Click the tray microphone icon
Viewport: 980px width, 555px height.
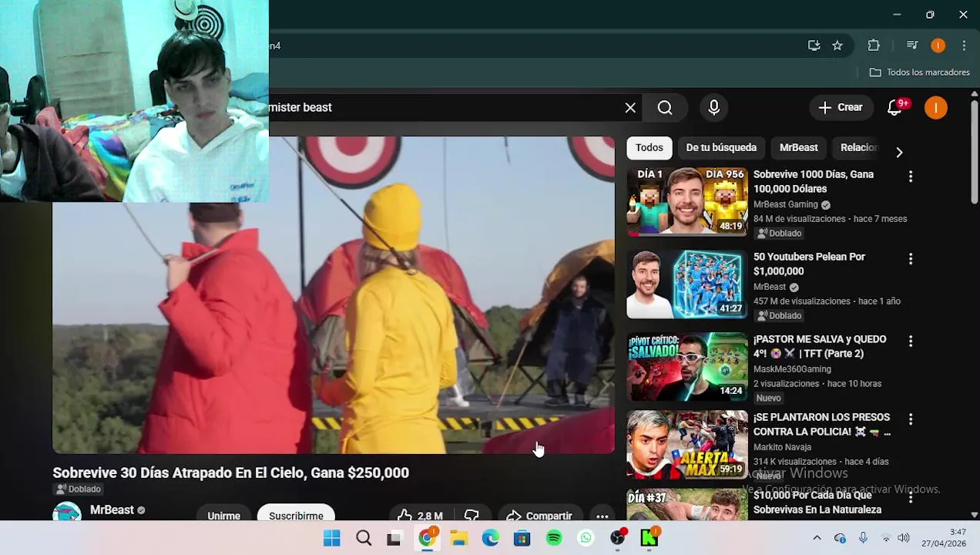(x=863, y=538)
